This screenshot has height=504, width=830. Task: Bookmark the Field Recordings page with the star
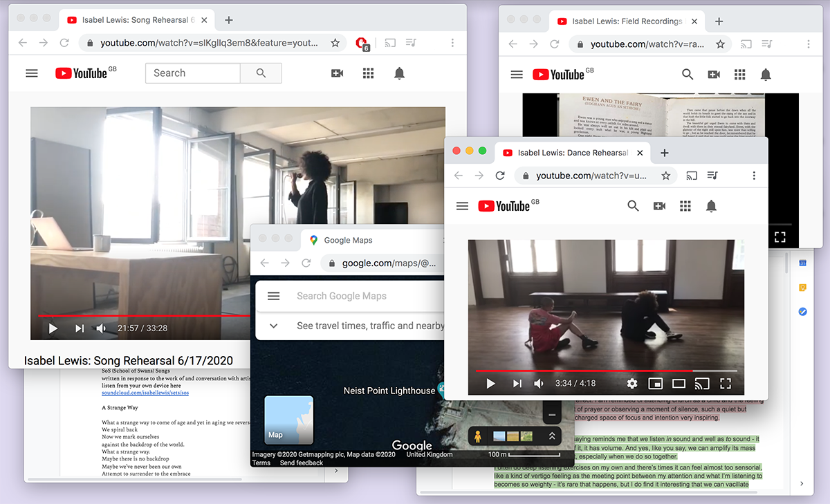click(x=720, y=44)
